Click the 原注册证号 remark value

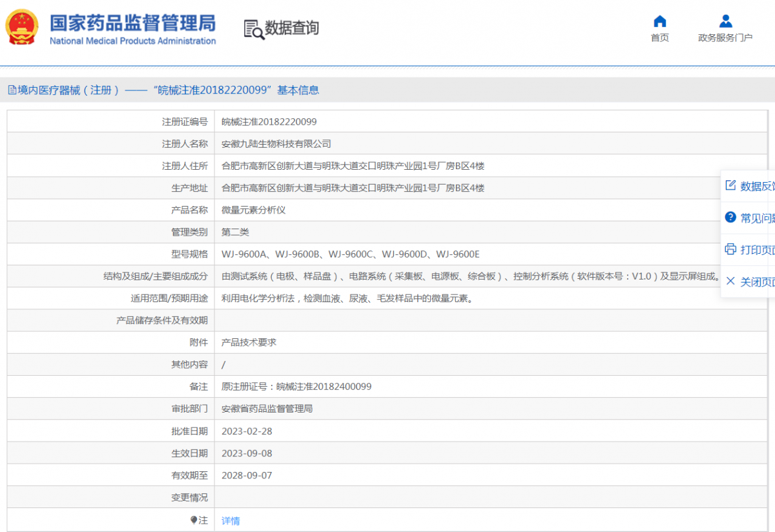pos(296,386)
